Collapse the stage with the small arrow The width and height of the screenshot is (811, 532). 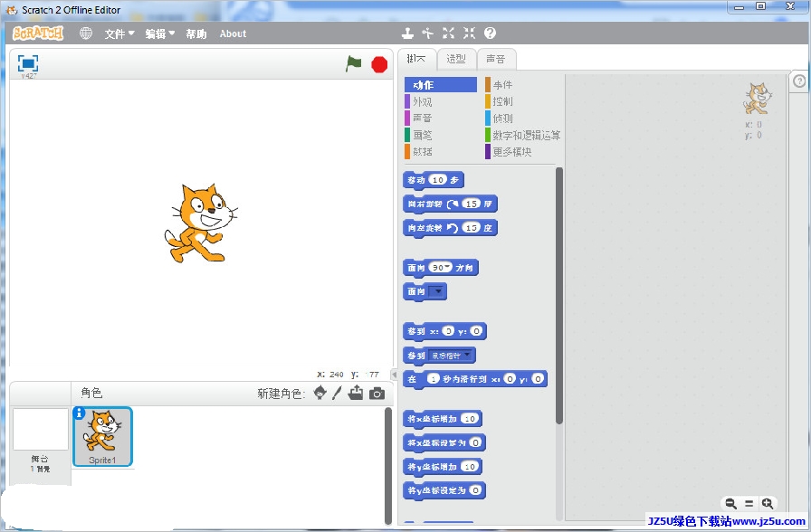pos(394,375)
